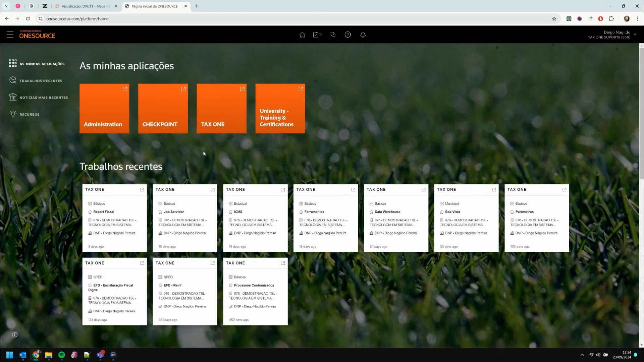This screenshot has width=644, height=362.
Task: Expand Diego Nagildo user account menu
Action: tap(635, 35)
